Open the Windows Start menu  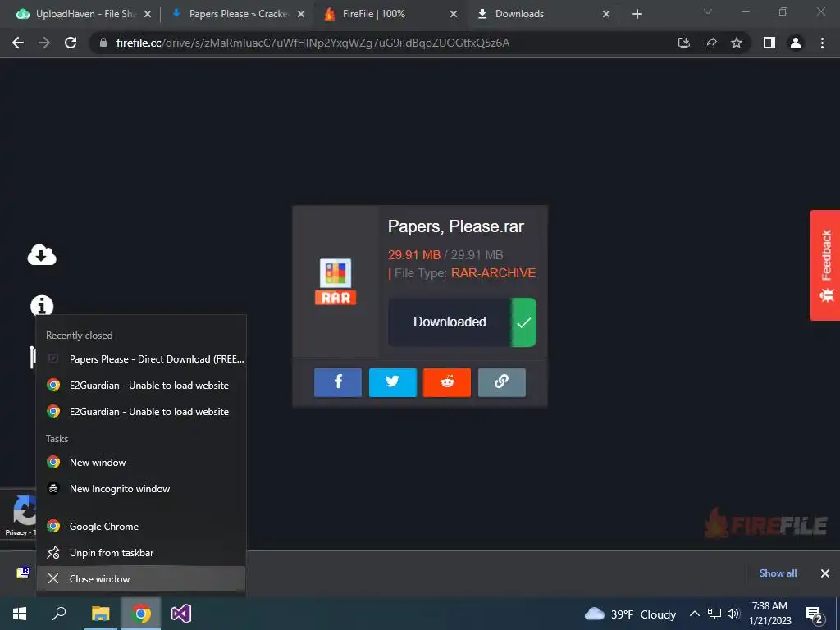coord(20,614)
